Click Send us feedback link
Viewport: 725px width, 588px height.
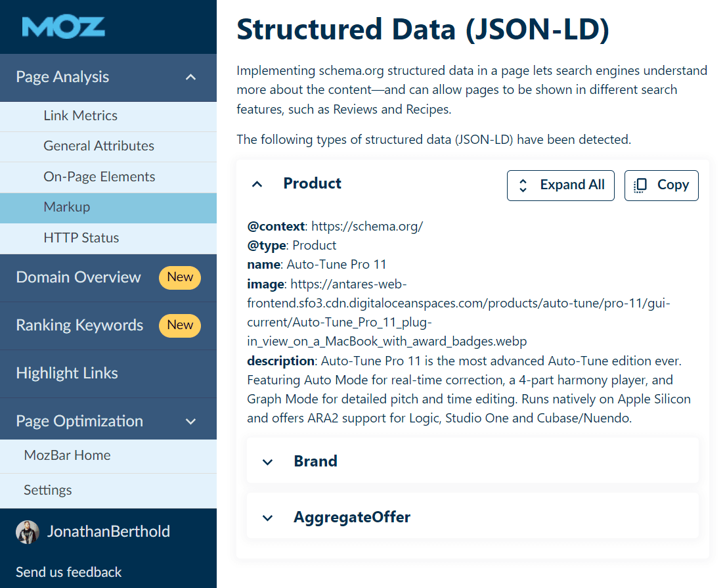[x=69, y=572]
